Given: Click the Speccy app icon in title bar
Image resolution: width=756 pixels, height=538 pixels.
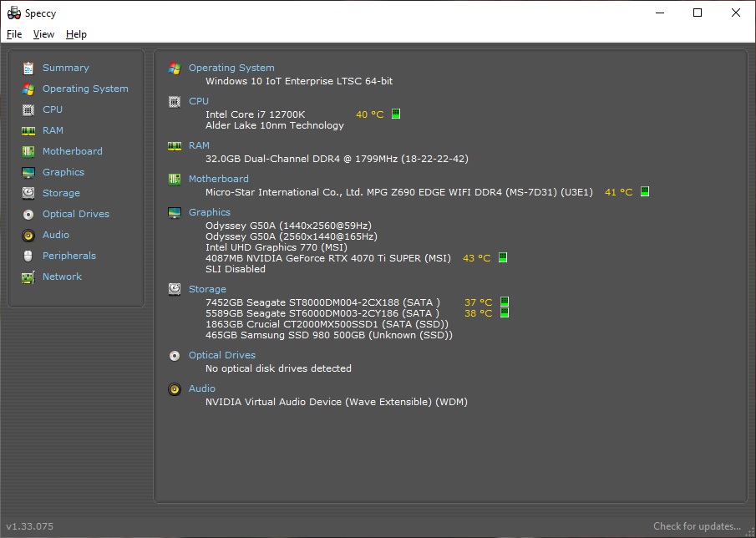Looking at the screenshot, I should [14, 13].
